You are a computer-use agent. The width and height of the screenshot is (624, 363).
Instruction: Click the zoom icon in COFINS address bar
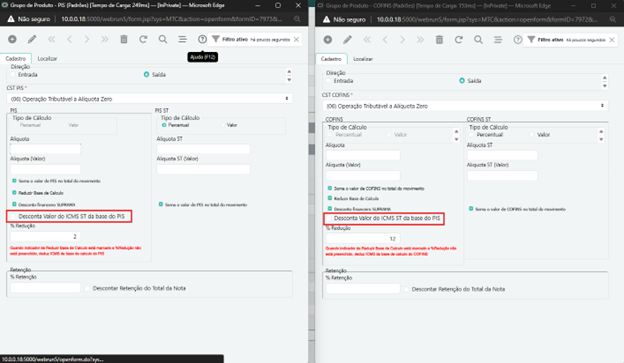(613, 19)
